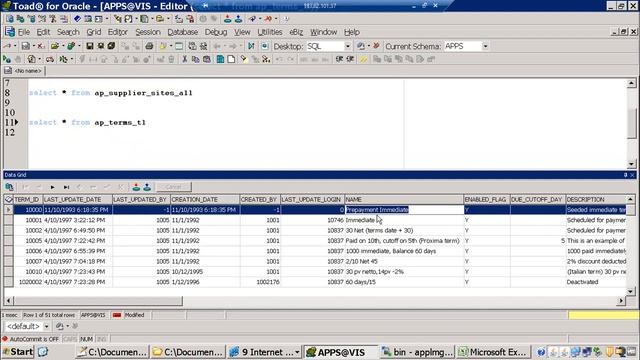
Task: Click the select-all corner cell of grid
Action: click(9, 199)
